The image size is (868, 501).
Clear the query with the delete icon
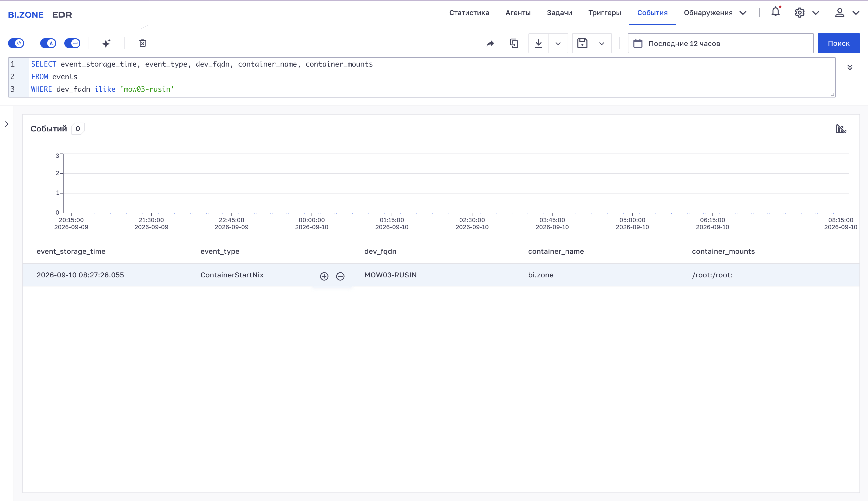(143, 43)
